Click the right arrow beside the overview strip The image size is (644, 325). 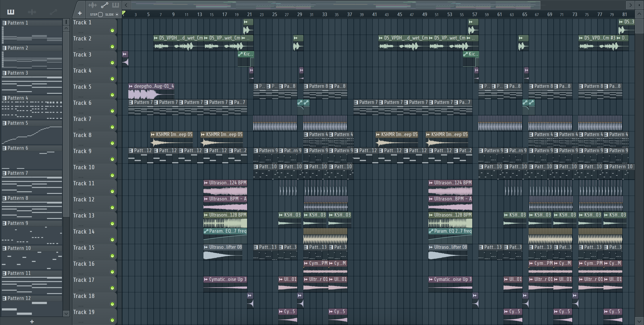630,5
